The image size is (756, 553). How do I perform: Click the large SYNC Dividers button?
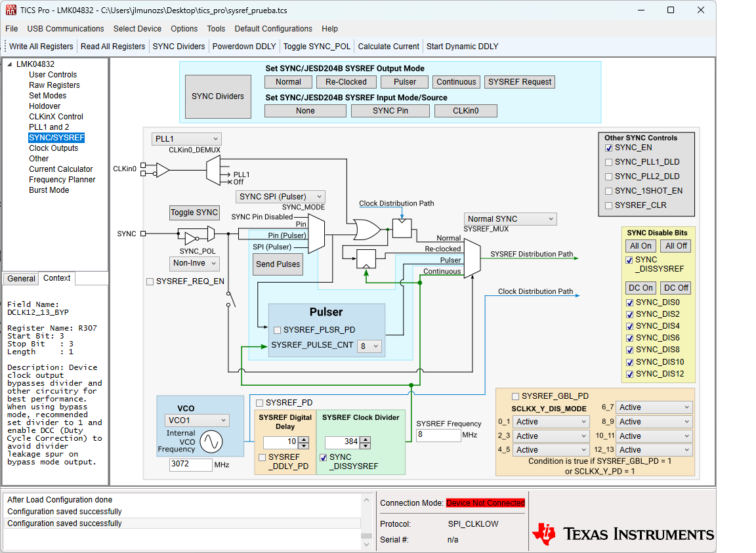(218, 96)
